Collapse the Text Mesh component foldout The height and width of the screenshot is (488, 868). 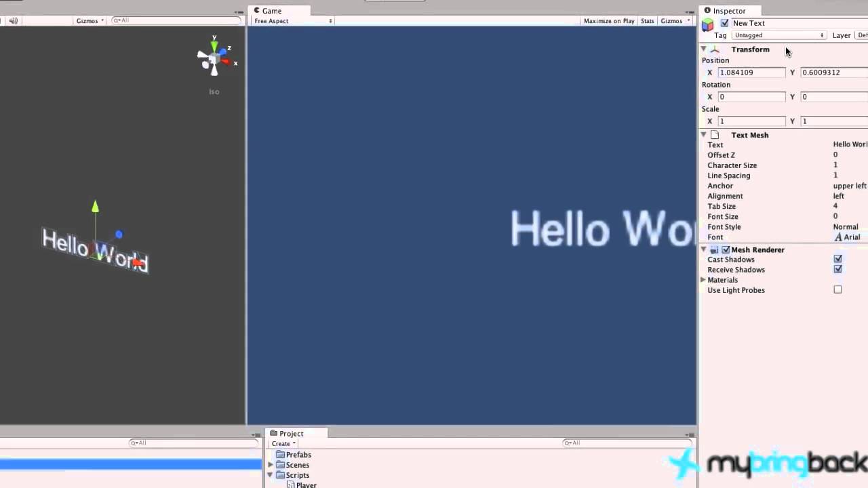tap(704, 134)
